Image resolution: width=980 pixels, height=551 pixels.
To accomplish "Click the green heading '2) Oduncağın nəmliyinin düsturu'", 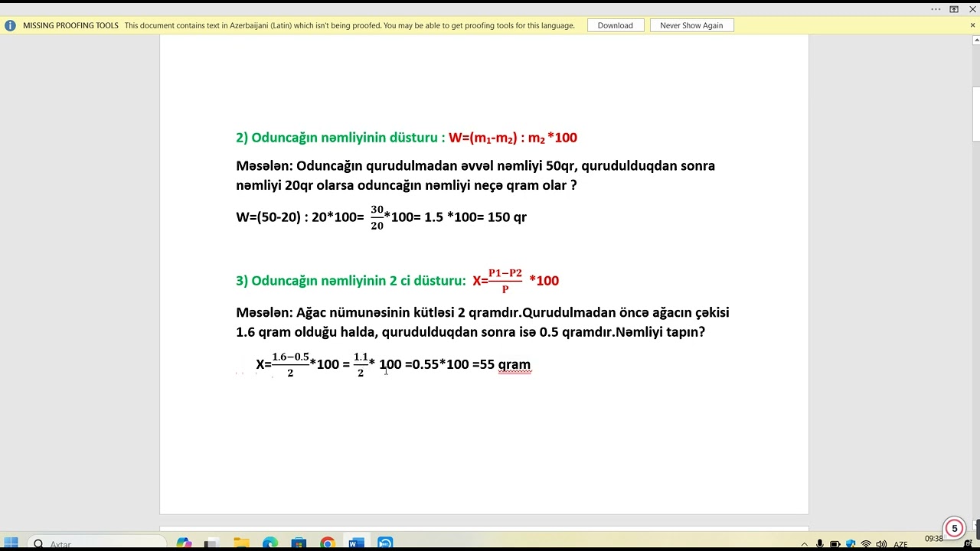I will (341, 138).
